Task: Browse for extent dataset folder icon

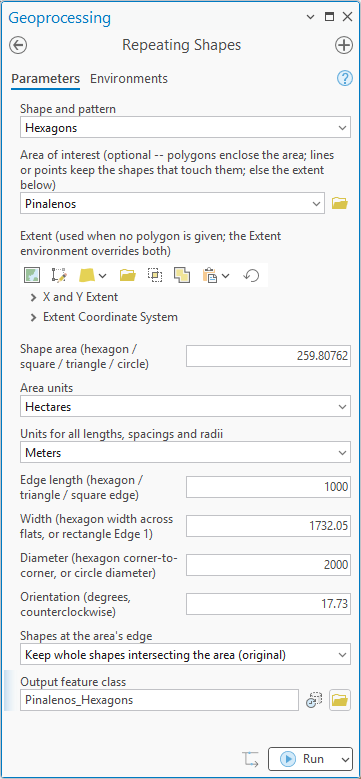Action: click(x=128, y=275)
